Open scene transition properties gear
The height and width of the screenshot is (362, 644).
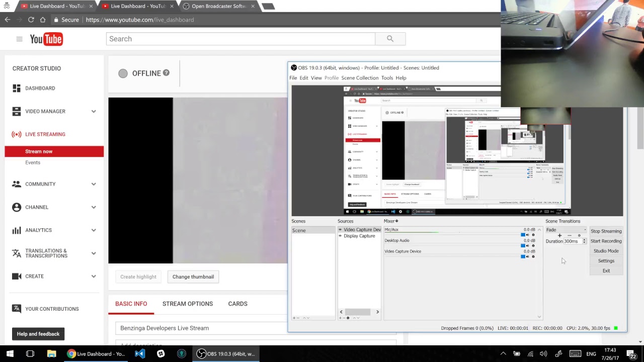(x=579, y=236)
